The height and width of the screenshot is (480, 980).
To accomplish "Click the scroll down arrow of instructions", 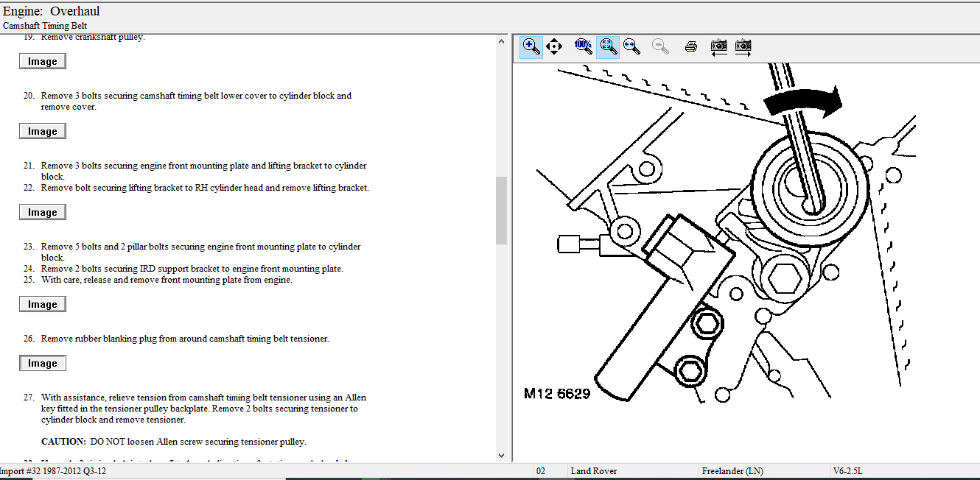I will pos(502,456).
